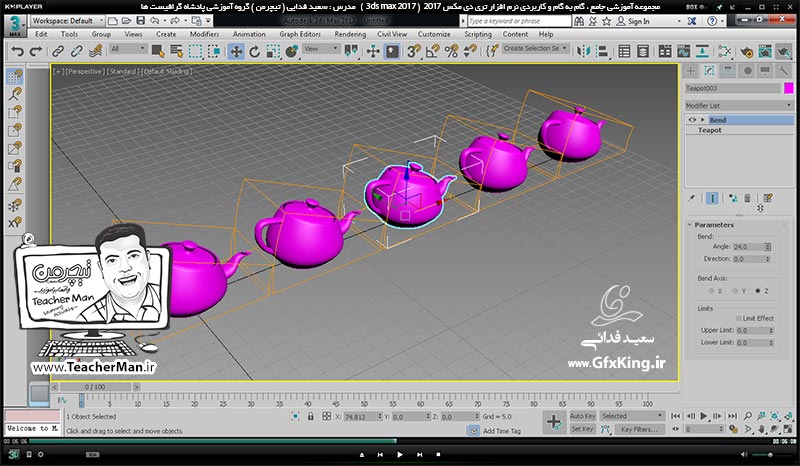Click the Unlink Selection tool

[77, 51]
